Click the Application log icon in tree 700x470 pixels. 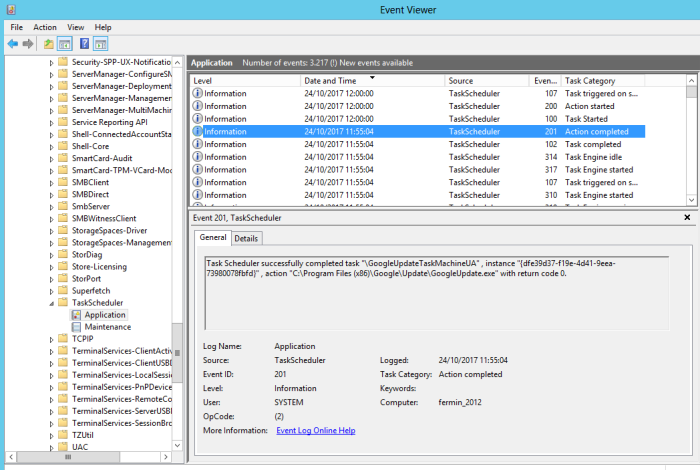pyautogui.click(x=76, y=315)
